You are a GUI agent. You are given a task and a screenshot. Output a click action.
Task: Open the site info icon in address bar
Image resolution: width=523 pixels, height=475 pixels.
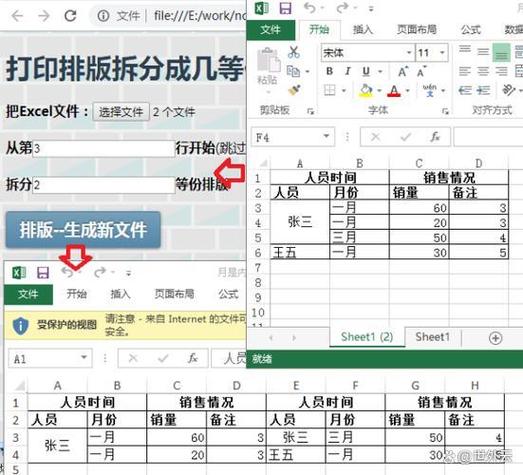click(103, 16)
